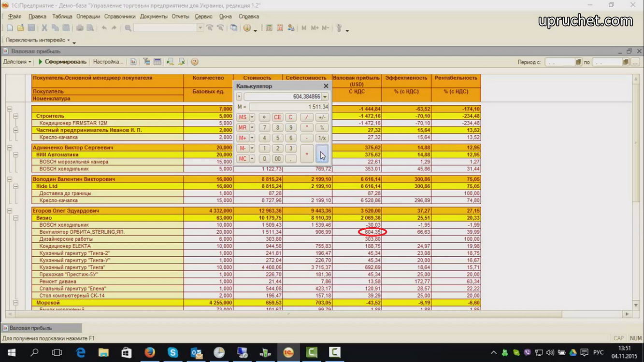
Task: Click the Кондиционер ELEKTA row name
Action: [65, 246]
